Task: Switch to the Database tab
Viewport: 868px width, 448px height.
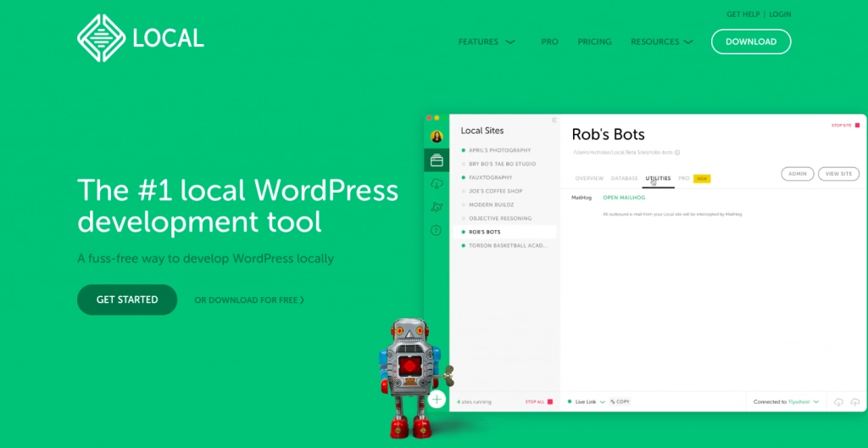Action: [x=625, y=178]
